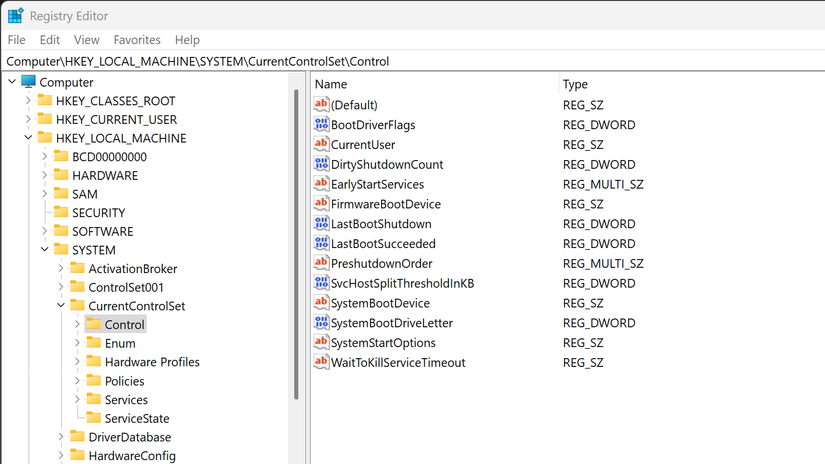The width and height of the screenshot is (825, 464).
Task: Click the Policies folder icon
Action: coord(94,381)
